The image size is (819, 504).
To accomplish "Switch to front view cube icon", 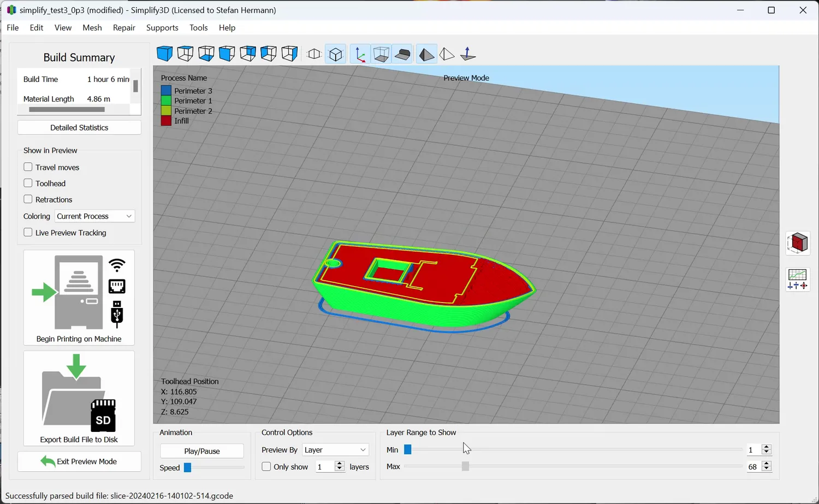I will click(227, 54).
